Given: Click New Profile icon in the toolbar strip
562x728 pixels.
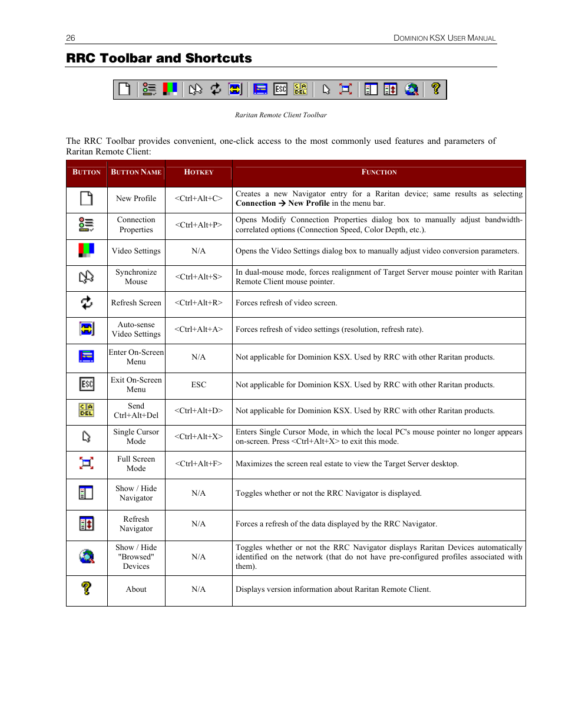Looking at the screenshot, I should click(124, 89).
